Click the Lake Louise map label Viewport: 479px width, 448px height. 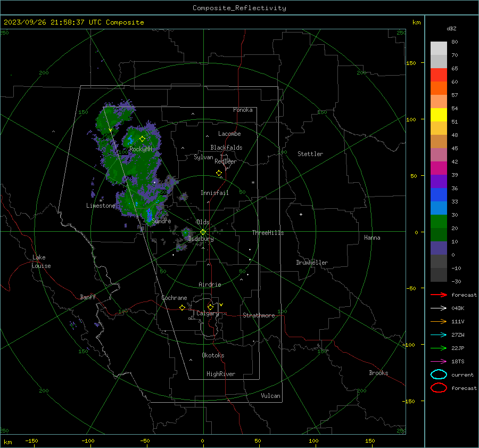41,262
